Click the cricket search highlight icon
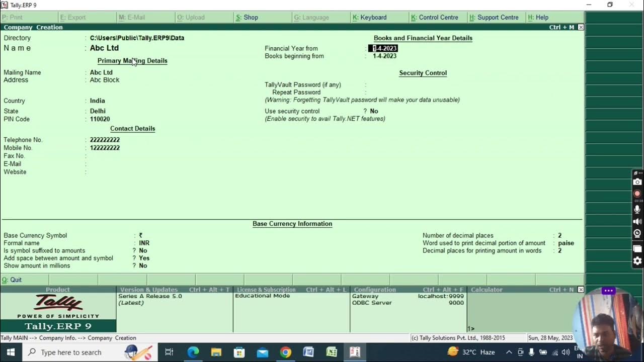This screenshot has height=362, width=644. (138, 352)
